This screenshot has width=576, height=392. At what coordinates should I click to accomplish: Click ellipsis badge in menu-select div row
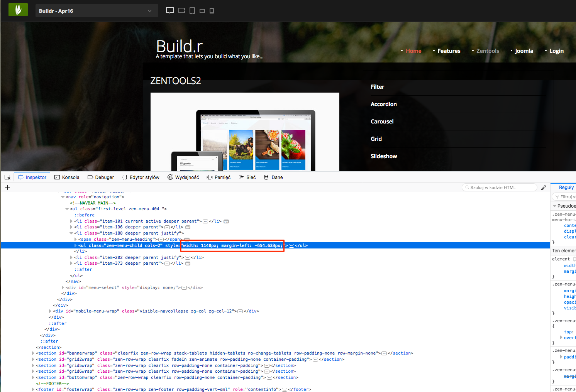[x=184, y=288]
